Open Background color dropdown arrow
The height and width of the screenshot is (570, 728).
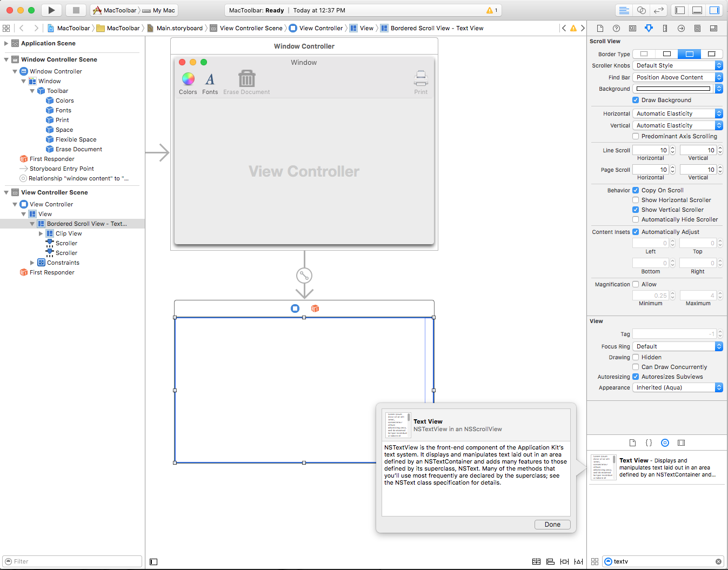(719, 89)
